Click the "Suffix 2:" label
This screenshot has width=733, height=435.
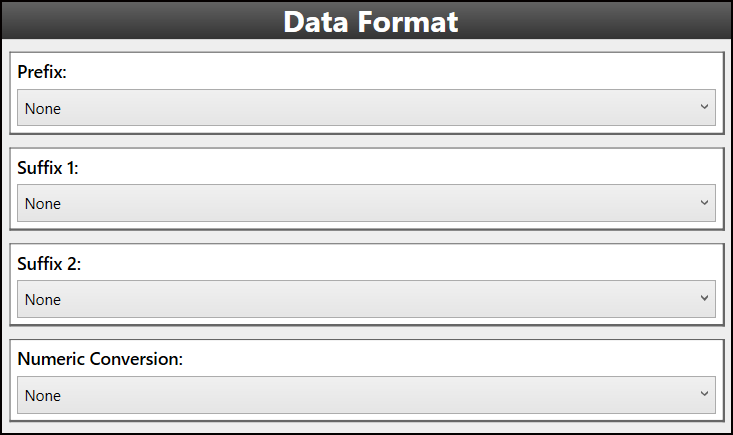pyautogui.click(x=48, y=264)
